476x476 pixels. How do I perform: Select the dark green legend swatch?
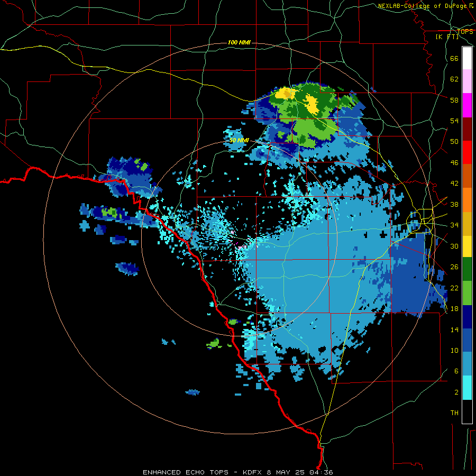467,269
